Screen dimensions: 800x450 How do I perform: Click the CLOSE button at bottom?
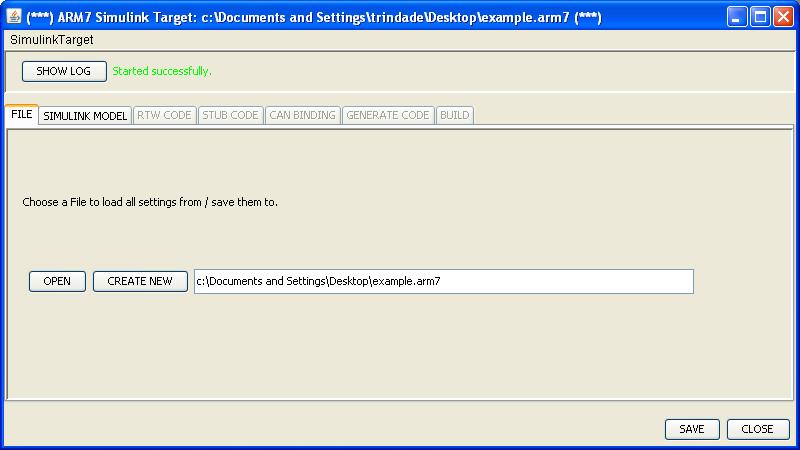pyautogui.click(x=758, y=429)
